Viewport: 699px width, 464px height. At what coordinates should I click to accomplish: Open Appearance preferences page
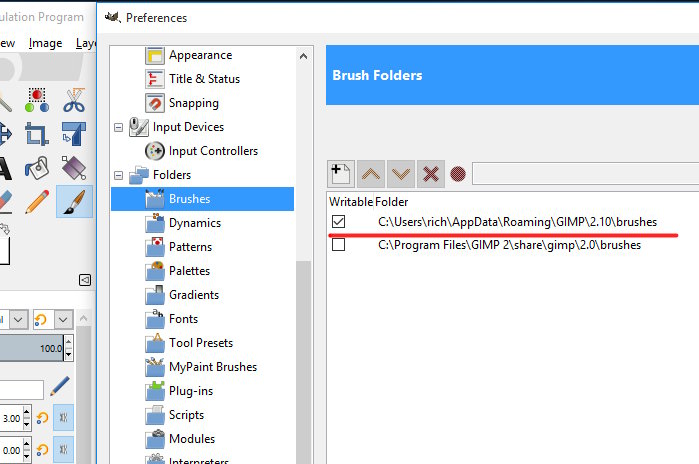(200, 55)
